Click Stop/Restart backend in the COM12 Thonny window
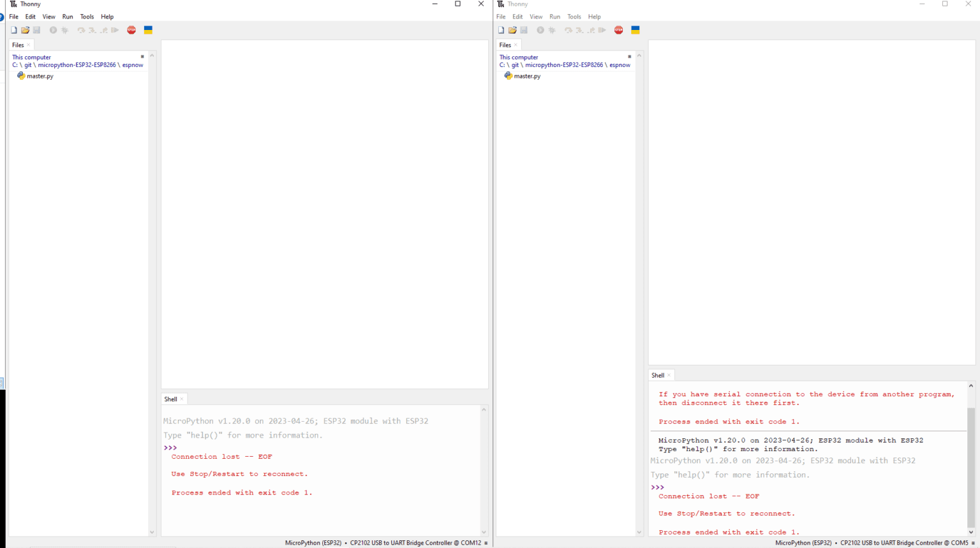Image resolution: width=980 pixels, height=548 pixels. [131, 30]
